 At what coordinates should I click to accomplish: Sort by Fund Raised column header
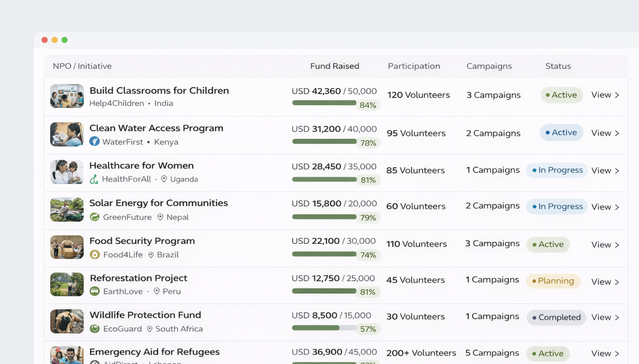coord(334,66)
